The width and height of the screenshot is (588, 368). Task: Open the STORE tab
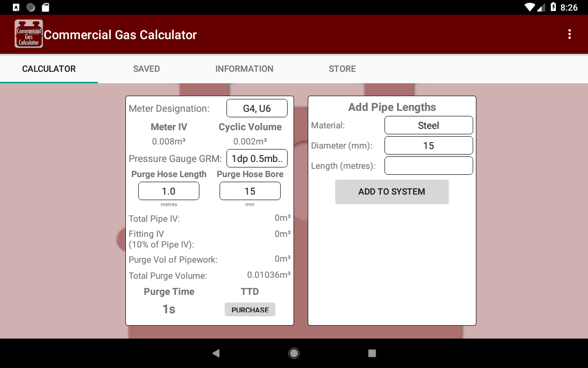point(342,69)
